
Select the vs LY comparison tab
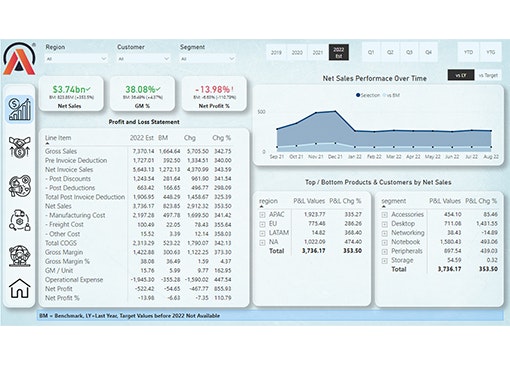[x=461, y=75]
